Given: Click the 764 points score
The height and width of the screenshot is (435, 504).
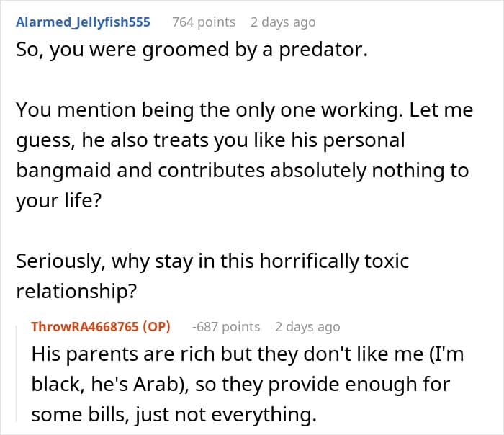Looking at the screenshot, I should [204, 22].
